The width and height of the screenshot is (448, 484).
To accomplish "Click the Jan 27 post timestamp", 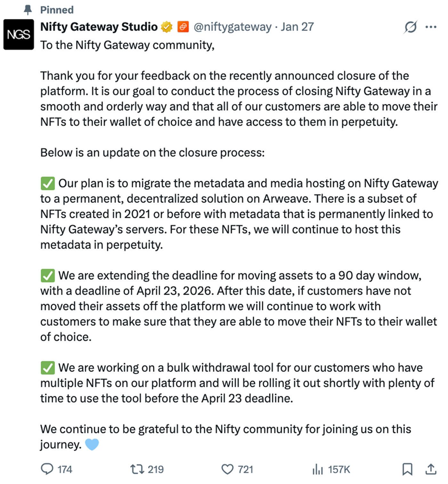I will point(297,27).
